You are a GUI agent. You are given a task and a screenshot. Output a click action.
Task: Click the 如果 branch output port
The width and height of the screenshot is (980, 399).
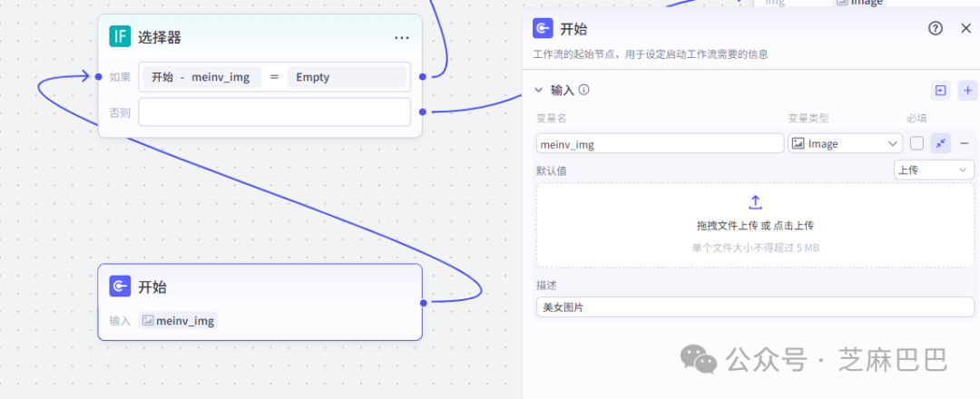[x=423, y=77]
